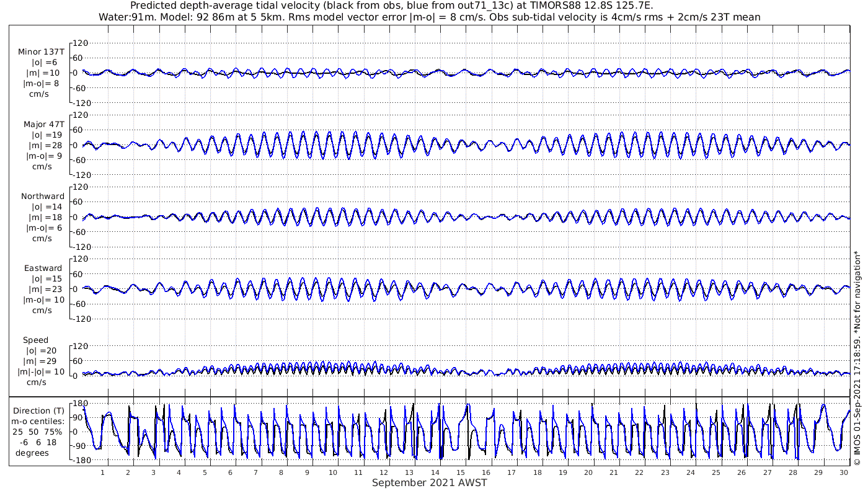Click day '10' on the date axis
Image resolution: width=868 pixels, height=496 pixels.
click(333, 472)
